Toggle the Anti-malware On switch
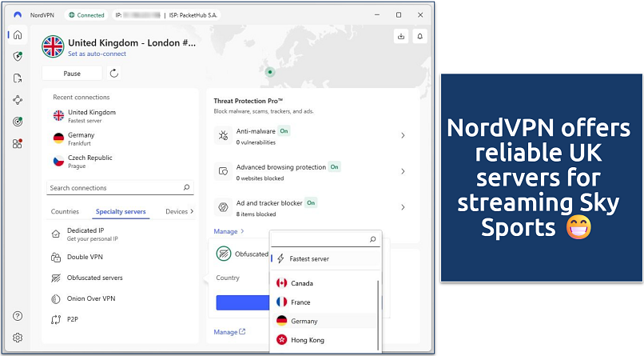The image size is (644, 356). (x=284, y=130)
